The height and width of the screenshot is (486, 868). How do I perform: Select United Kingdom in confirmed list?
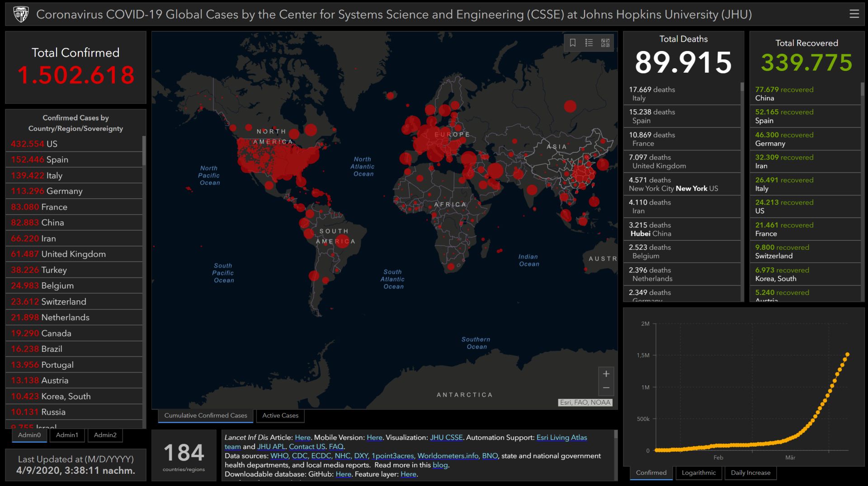74,254
